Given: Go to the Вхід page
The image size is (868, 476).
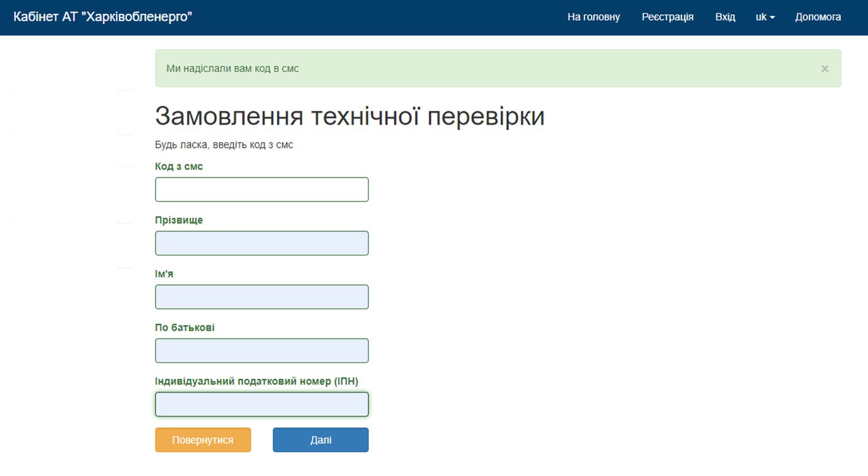Looking at the screenshot, I should point(725,17).
